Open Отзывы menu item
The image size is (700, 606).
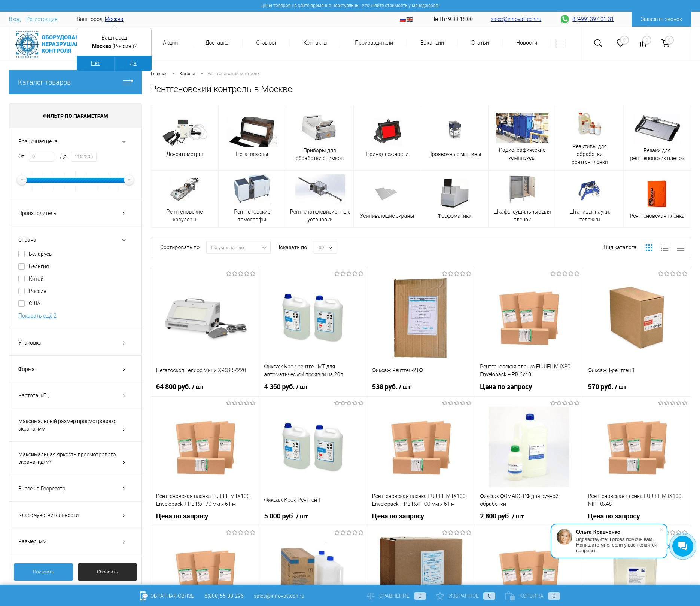[x=266, y=43]
